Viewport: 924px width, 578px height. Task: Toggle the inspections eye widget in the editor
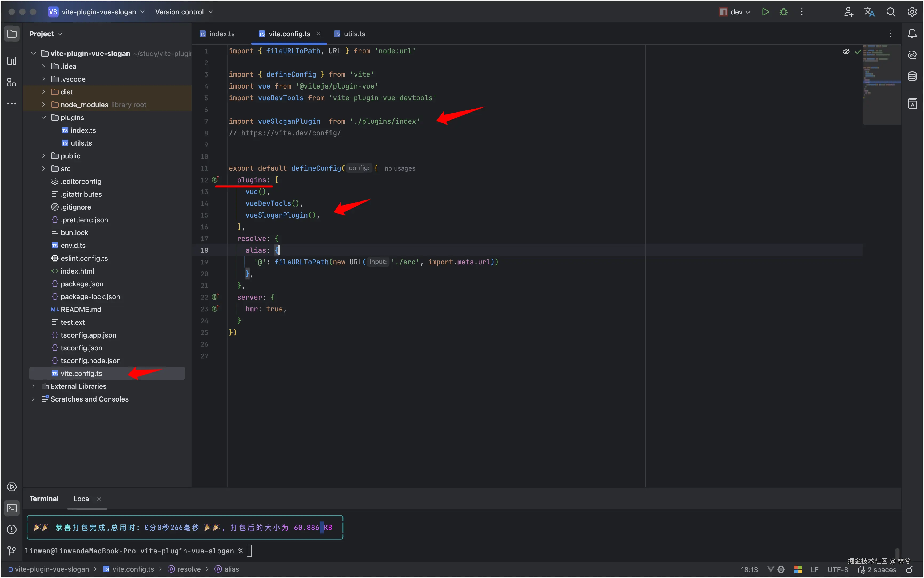point(846,52)
